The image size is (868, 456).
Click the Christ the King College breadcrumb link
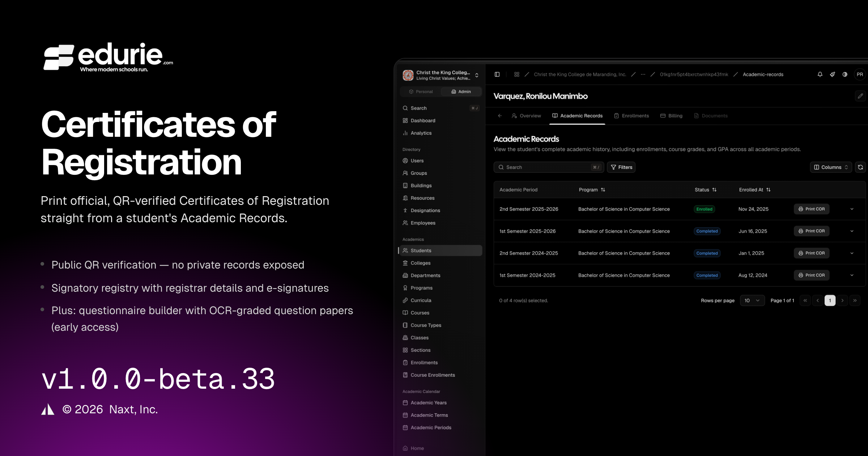580,75
